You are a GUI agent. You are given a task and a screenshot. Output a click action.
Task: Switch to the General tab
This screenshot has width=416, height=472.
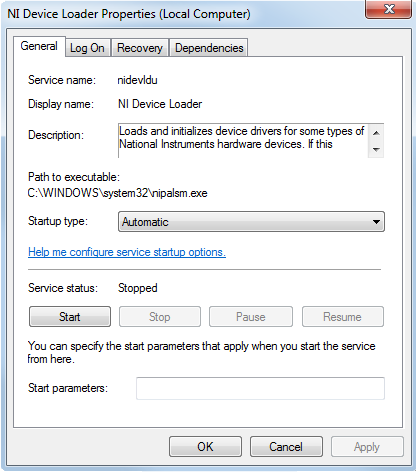coord(39,46)
